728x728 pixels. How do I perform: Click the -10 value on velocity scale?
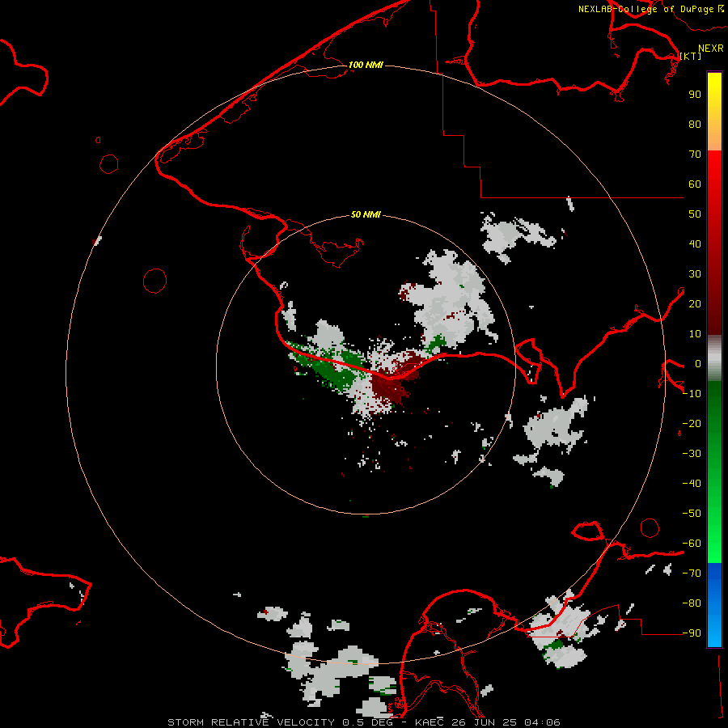[x=692, y=394]
